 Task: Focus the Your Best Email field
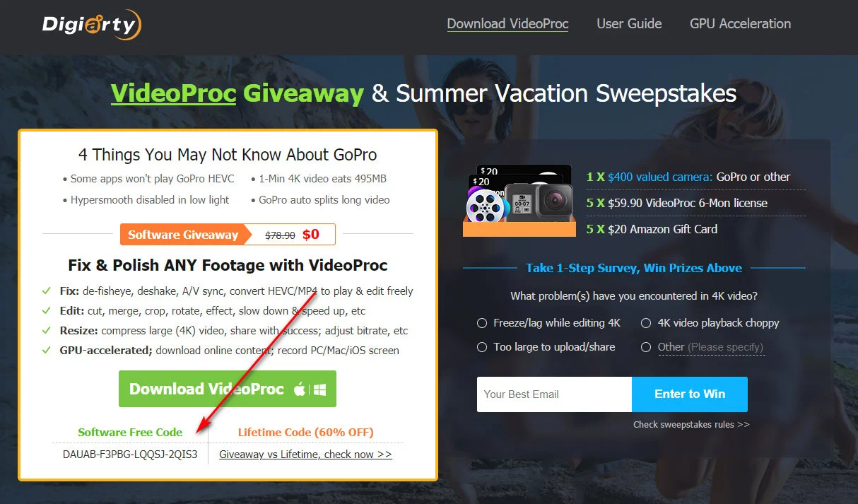pos(554,394)
